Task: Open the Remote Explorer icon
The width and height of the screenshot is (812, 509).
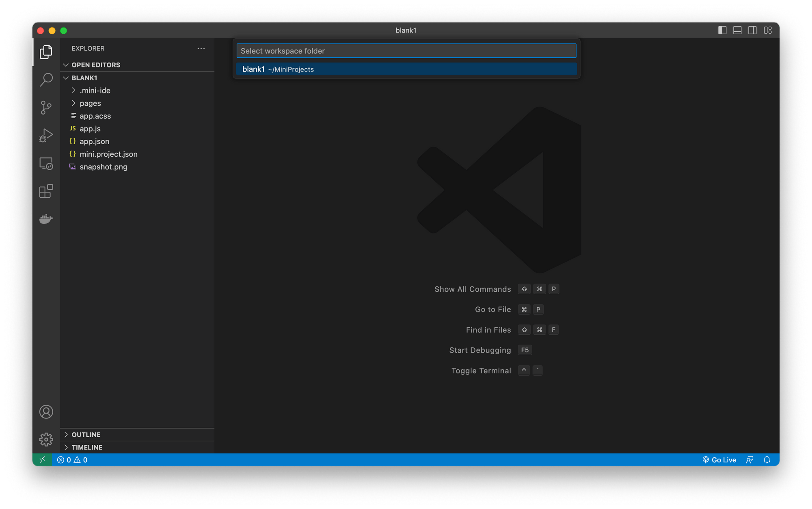Action: tap(46, 163)
